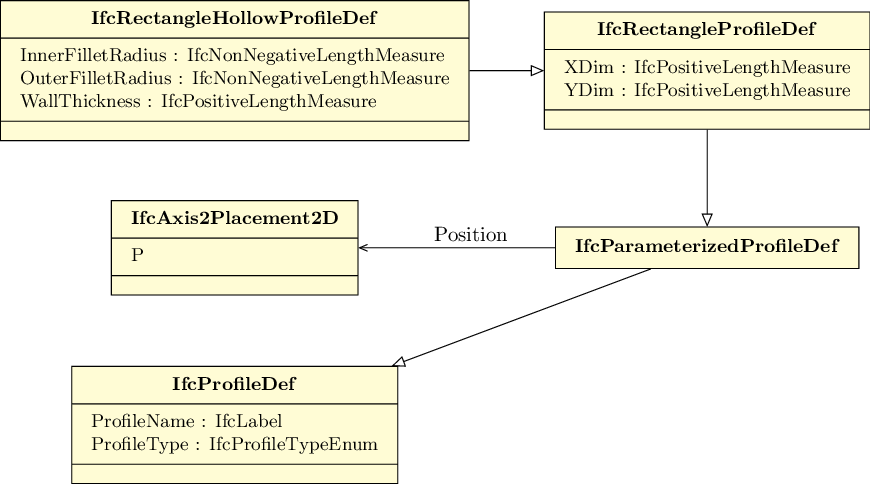Select the IfcParameterizedProfileDef class box
Screen dimensions: 870x484
pos(706,247)
